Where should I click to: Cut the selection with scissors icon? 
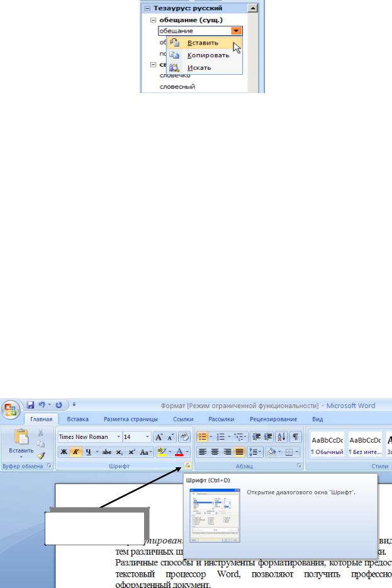point(40,433)
